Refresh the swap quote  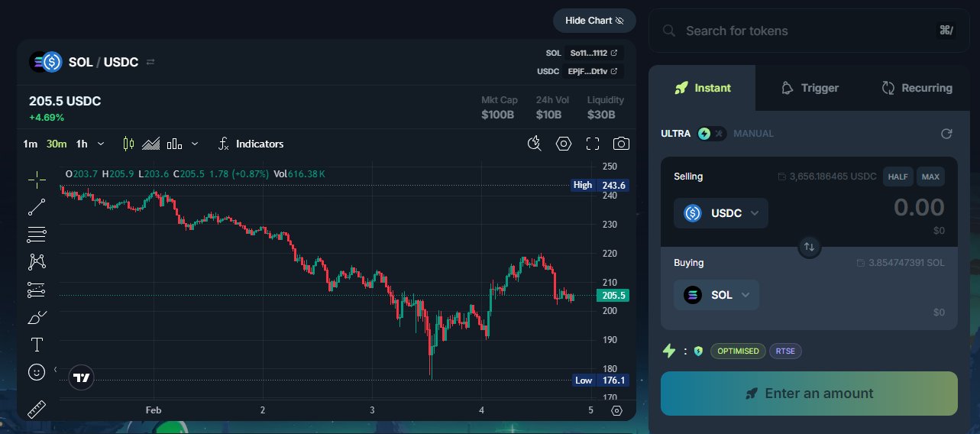(x=946, y=134)
